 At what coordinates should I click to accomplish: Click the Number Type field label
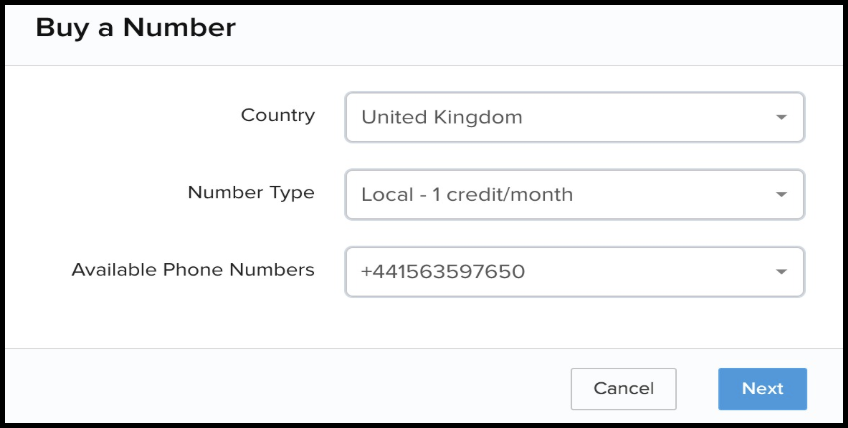pyautogui.click(x=251, y=192)
